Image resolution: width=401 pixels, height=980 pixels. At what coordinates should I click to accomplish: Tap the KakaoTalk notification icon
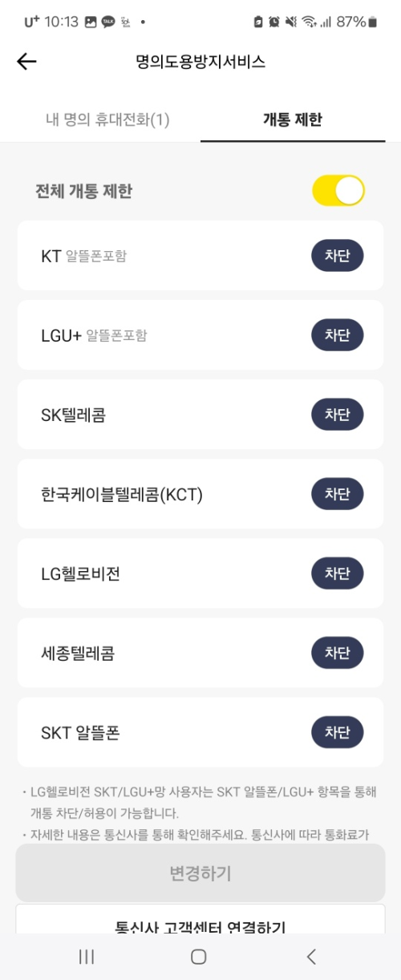[108, 22]
